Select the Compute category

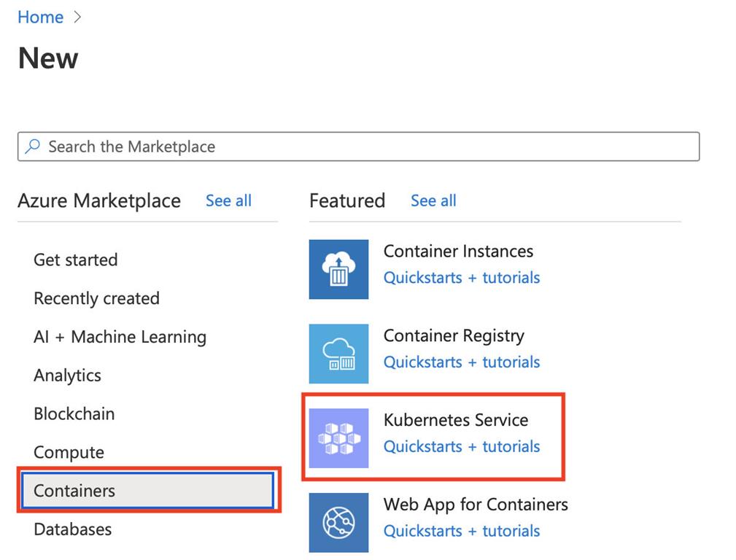coord(69,452)
